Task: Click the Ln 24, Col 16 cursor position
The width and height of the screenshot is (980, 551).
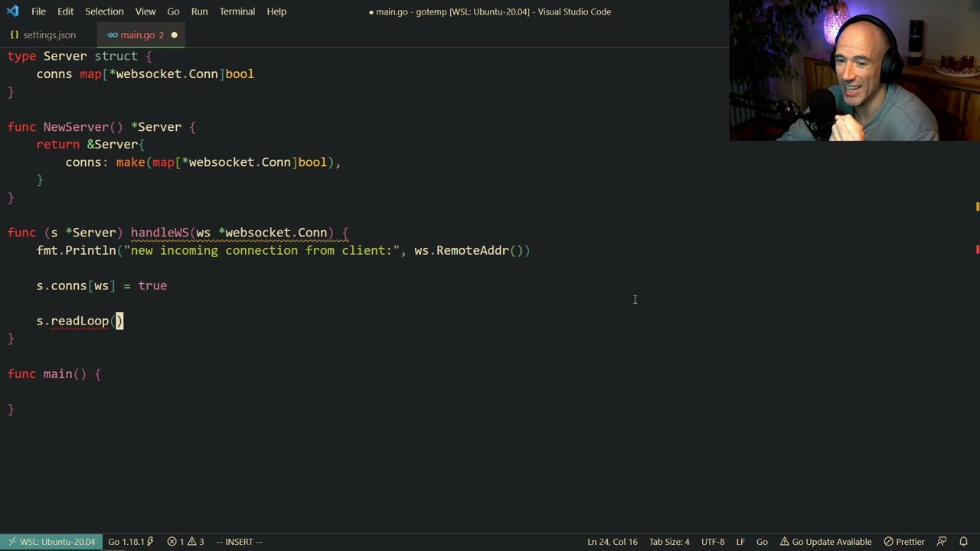Action: pos(612,542)
